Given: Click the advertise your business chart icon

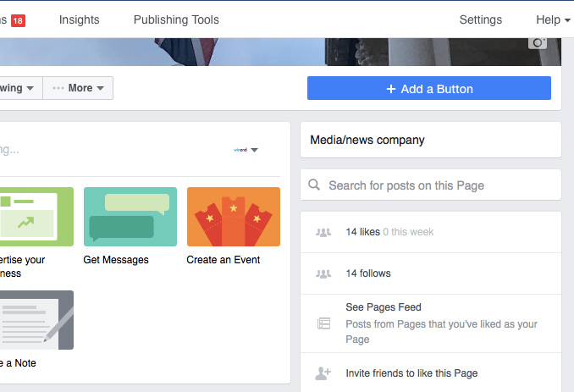Looking at the screenshot, I should [x=36, y=217].
